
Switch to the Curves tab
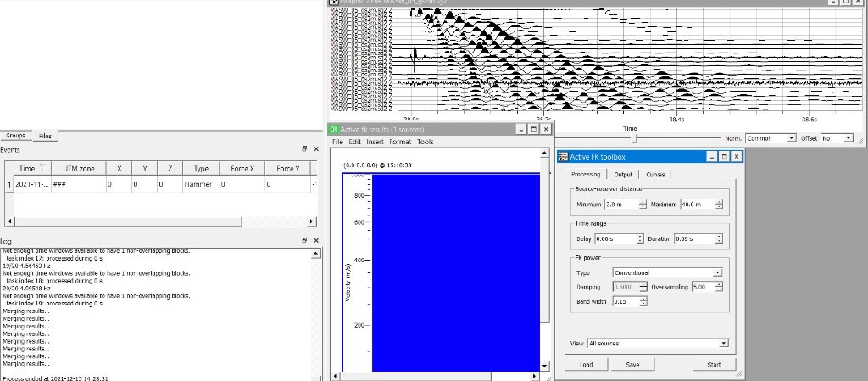click(655, 174)
